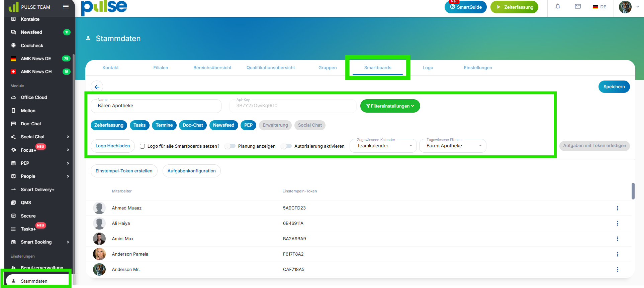Viewport: 644px width, 288px height.
Task: Click the Motion sidebar icon
Action: [13, 111]
